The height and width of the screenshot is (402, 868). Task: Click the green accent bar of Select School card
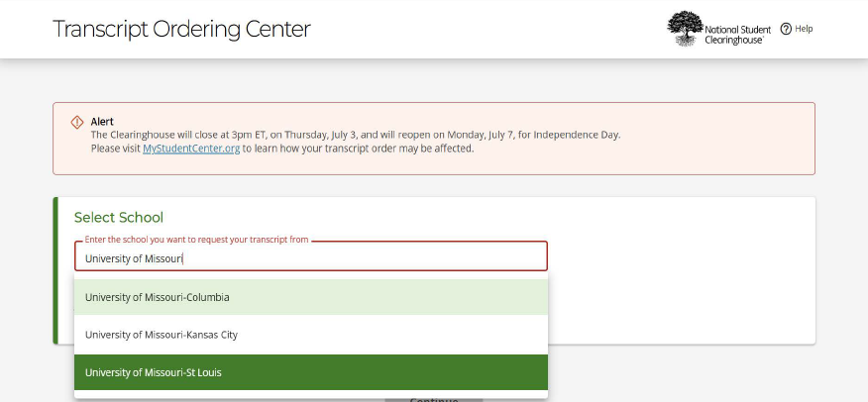coord(55,269)
